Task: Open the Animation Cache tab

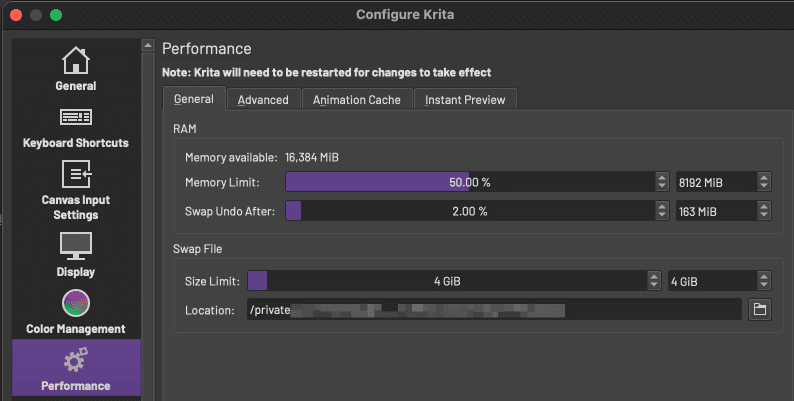Action: point(356,100)
